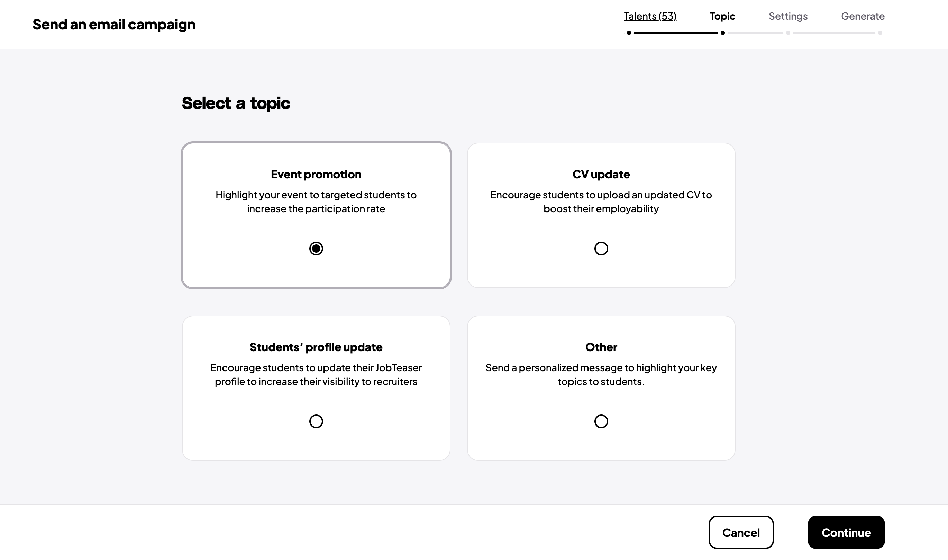Go back to the Talents (53) step
948x560 pixels.
point(650,16)
